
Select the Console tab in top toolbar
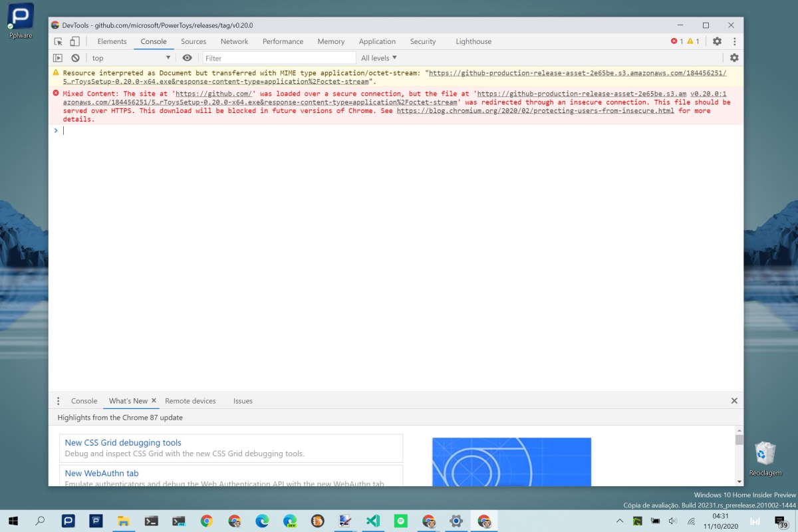[x=154, y=41]
